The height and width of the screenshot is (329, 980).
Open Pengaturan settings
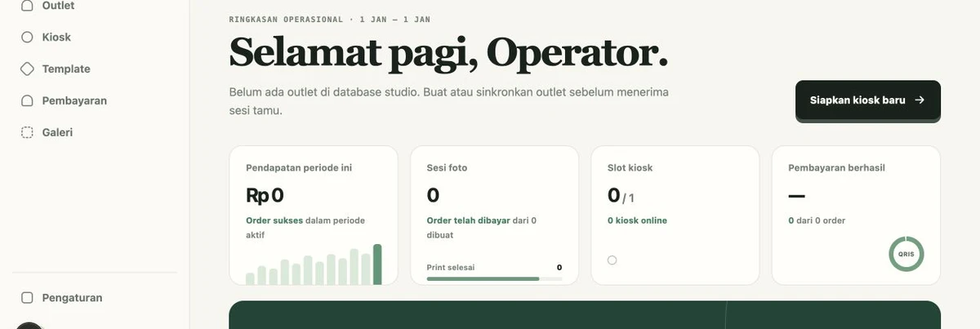[95, 298]
